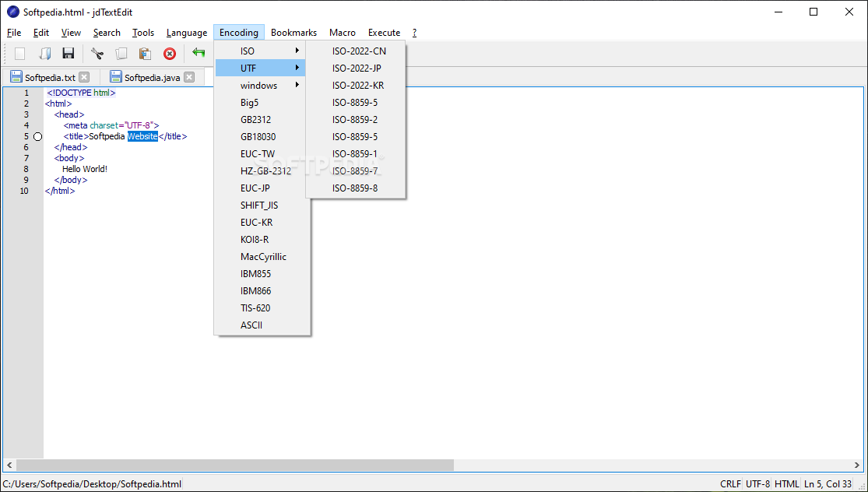Click Ln 5, Col 33 status indicator
The image size is (868, 492).
828,483
